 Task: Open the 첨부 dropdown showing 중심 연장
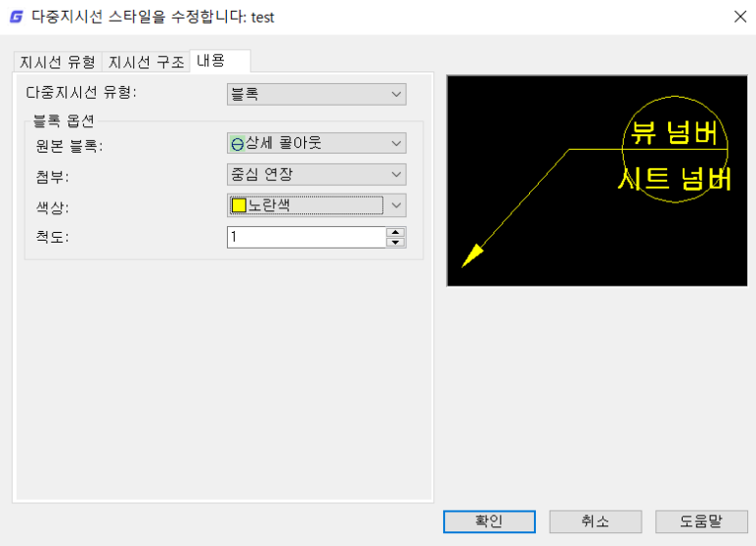316,174
